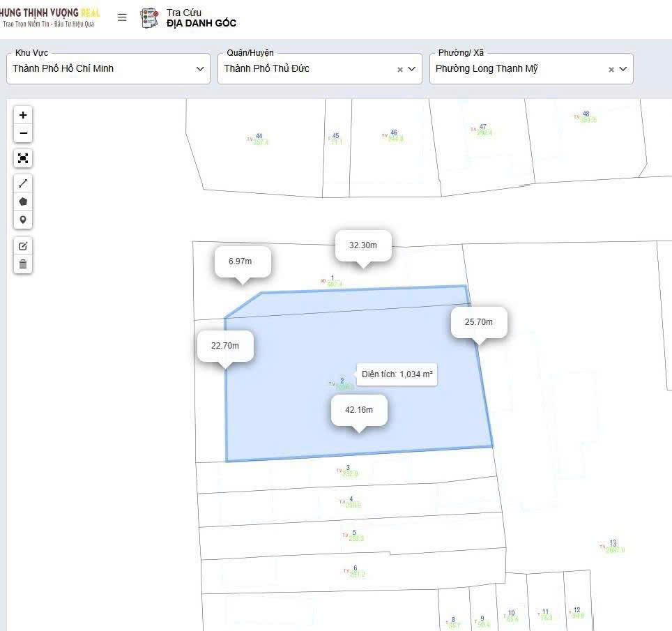Open the Phường/Xã dropdown arrow
Viewport: 672px width, 631px height.
[623, 69]
